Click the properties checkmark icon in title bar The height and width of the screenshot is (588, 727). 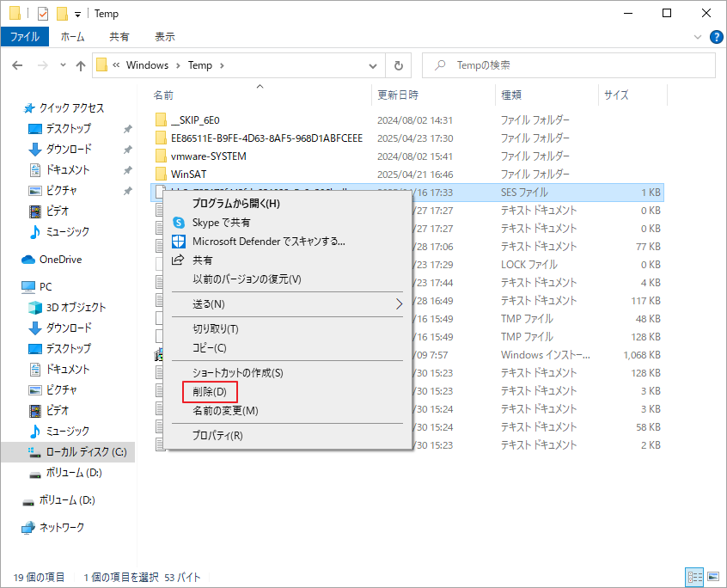pos(43,14)
